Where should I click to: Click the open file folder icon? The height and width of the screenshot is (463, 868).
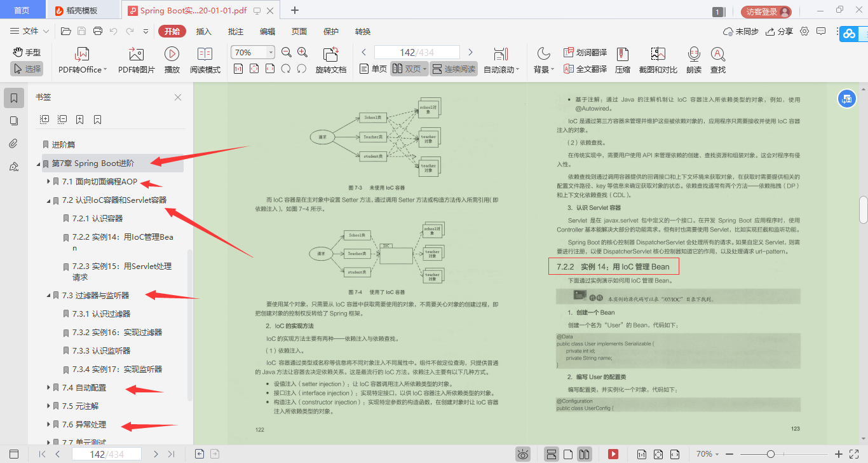(x=65, y=31)
